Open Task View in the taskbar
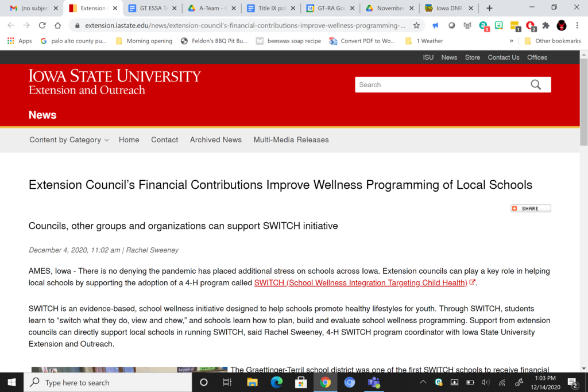Screen dimensions: 588x392 point(227,382)
